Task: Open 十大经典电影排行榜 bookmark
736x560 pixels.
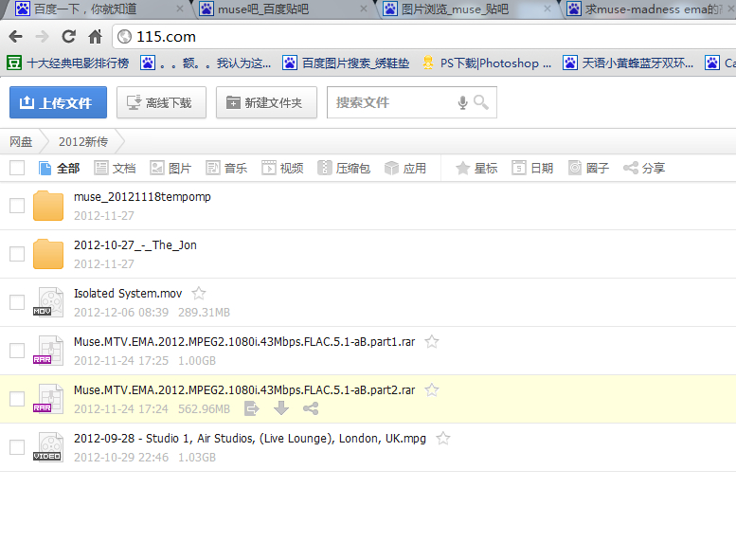Action: point(68,63)
